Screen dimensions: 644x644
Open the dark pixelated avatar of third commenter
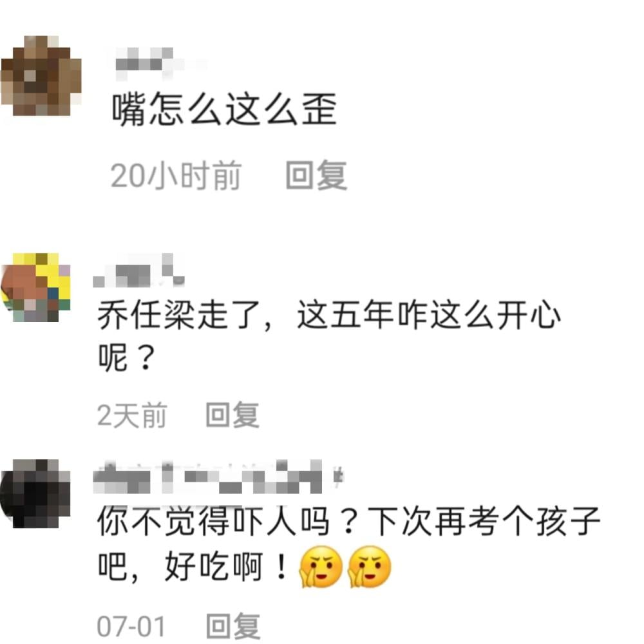pos(35,493)
